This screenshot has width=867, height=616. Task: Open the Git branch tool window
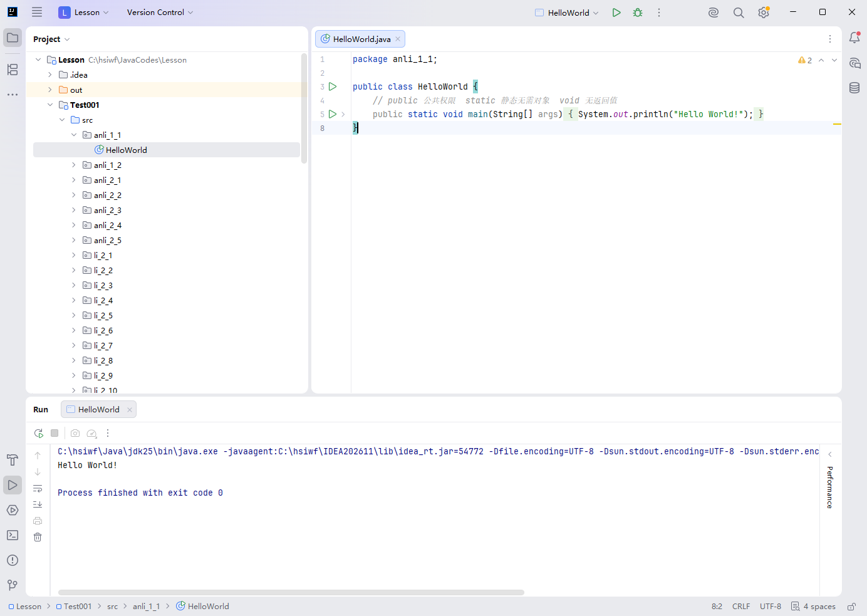coord(13,585)
